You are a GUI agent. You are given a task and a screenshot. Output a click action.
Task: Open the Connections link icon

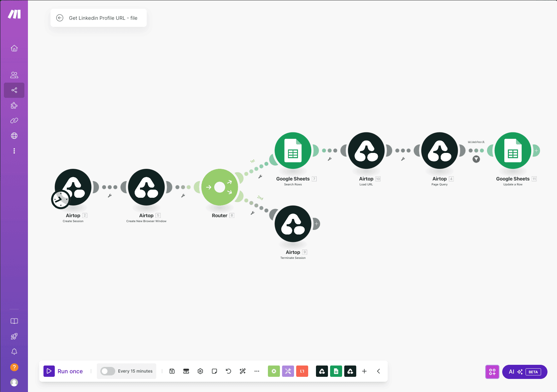coord(14,120)
